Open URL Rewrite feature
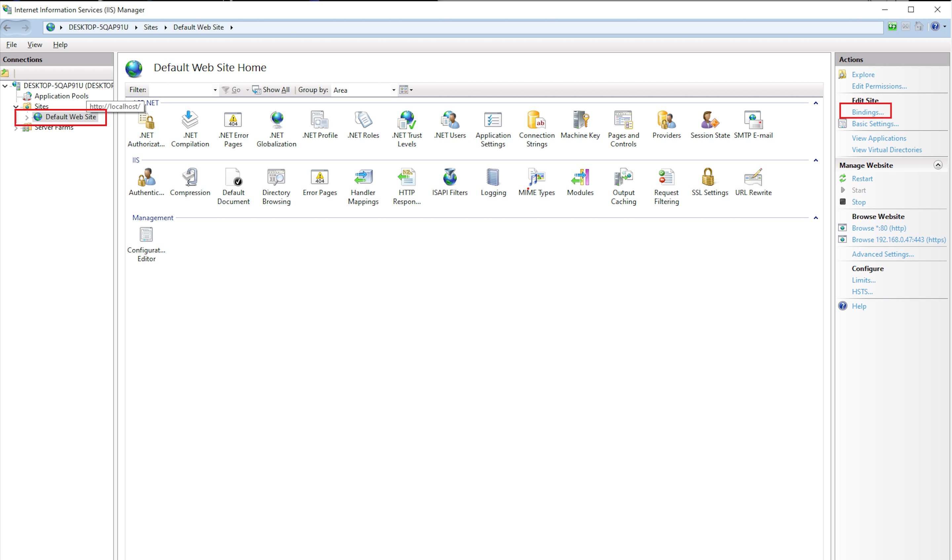Screen dimensions: 952x560 coord(753,182)
